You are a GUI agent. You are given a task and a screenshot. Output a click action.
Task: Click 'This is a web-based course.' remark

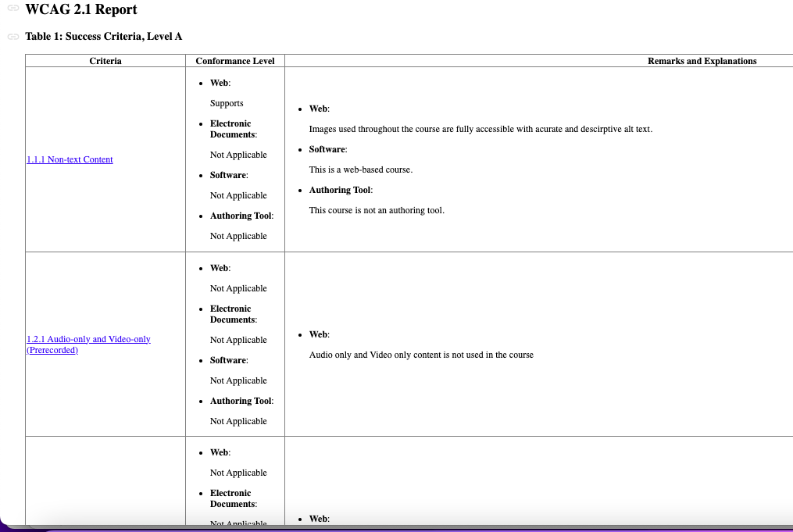click(361, 170)
